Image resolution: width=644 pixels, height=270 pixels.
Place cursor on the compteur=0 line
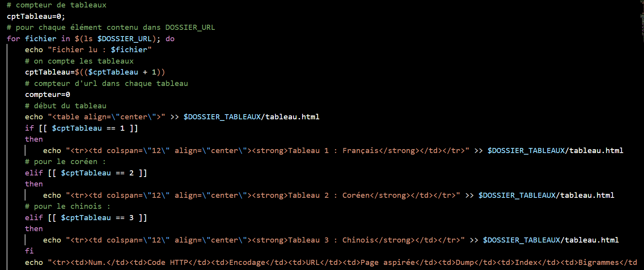click(x=48, y=95)
